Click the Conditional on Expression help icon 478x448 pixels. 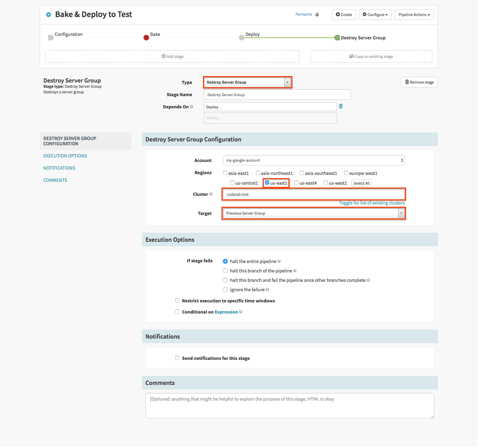coord(241,312)
